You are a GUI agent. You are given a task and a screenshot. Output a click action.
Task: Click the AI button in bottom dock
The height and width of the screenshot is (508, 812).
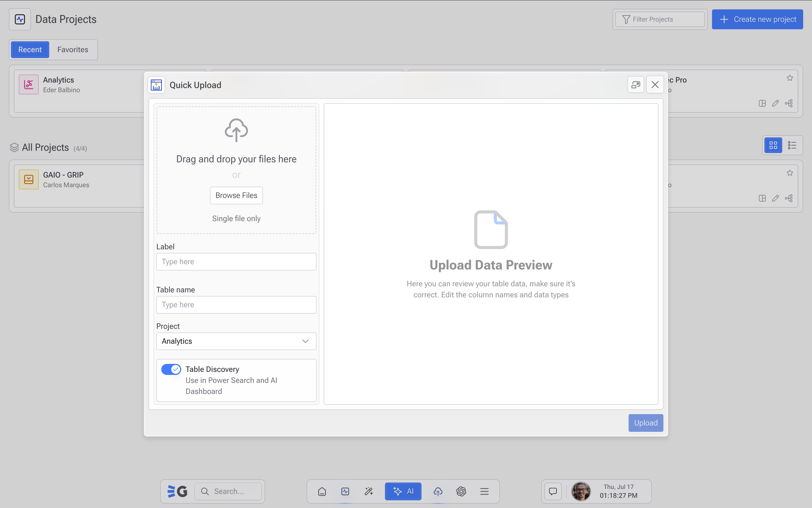403,491
